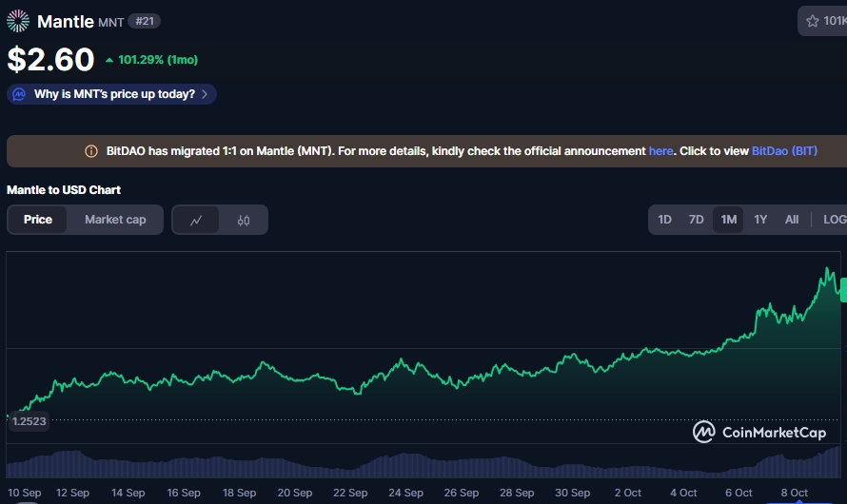Click the #21 rank badge
The height and width of the screenshot is (504, 847).
click(145, 21)
